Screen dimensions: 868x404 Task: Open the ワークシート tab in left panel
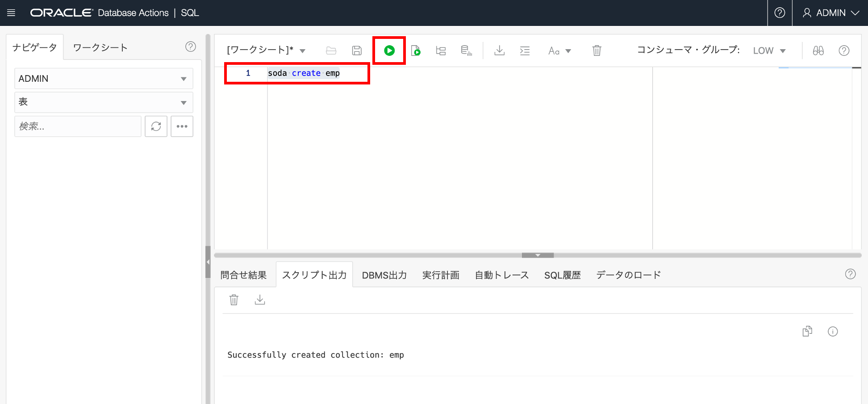pos(100,47)
